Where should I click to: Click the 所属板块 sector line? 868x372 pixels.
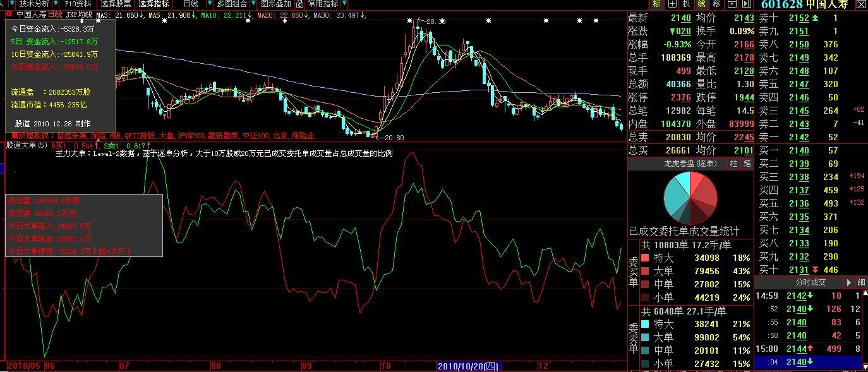click(163, 136)
